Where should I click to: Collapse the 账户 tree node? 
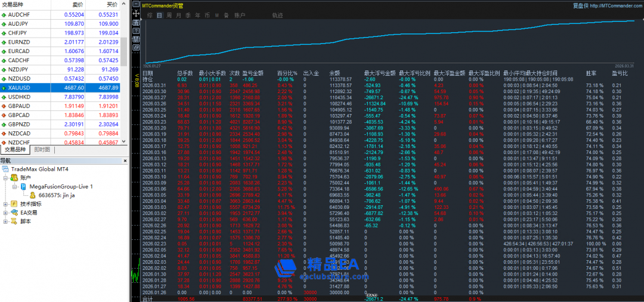point(5,178)
